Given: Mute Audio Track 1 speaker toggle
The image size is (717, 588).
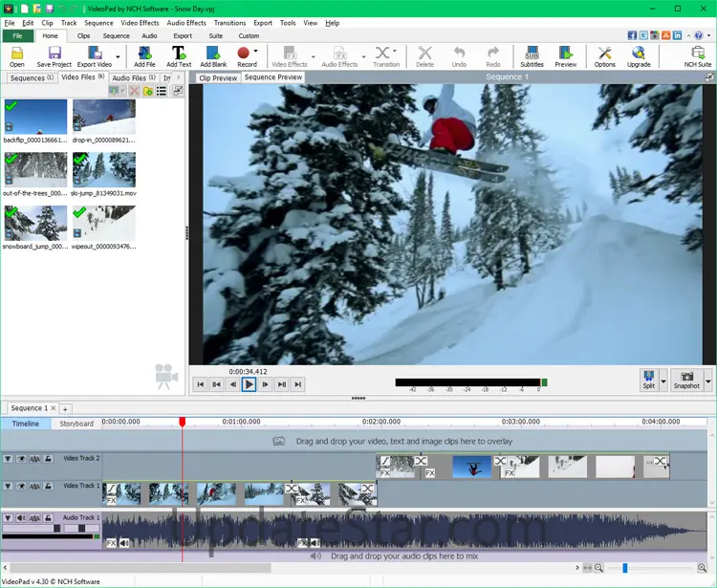Looking at the screenshot, I should [21, 518].
